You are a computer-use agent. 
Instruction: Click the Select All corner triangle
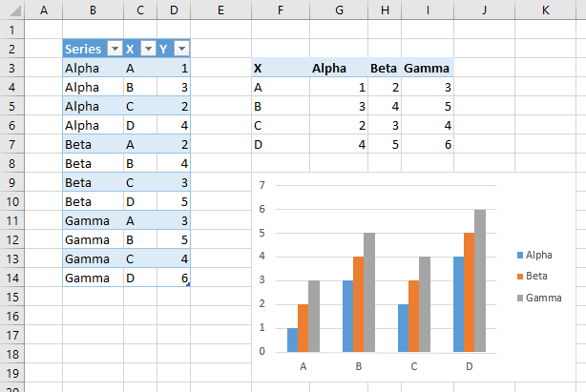tap(15, 10)
